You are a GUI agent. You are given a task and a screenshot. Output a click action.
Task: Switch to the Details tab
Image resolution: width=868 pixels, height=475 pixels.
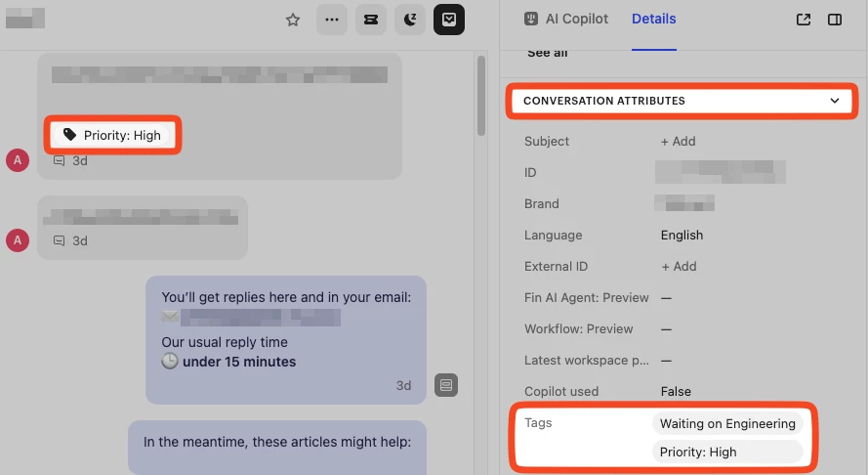(x=654, y=19)
